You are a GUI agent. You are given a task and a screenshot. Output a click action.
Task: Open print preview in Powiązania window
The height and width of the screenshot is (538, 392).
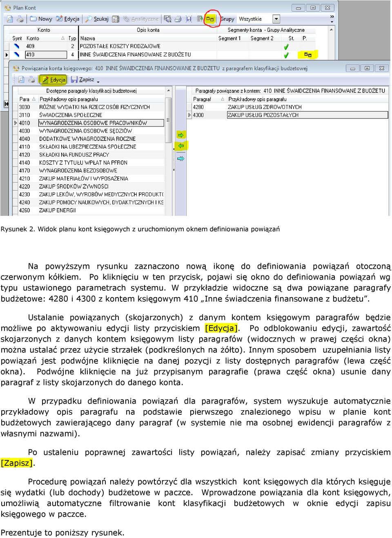(21, 80)
